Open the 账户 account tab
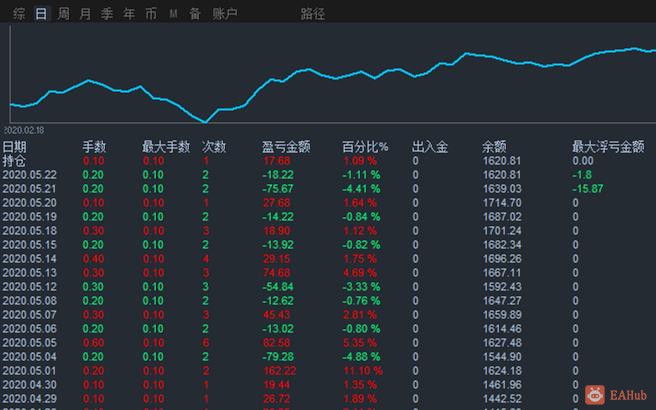Image resolution: width=656 pixels, height=410 pixels. 225,14
